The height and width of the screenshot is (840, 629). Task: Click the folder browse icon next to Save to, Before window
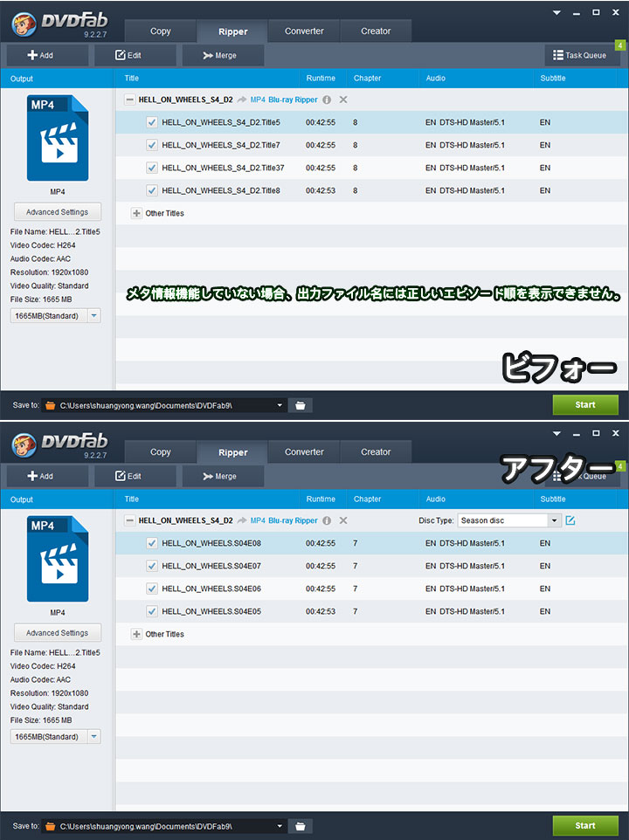pyautogui.click(x=300, y=405)
